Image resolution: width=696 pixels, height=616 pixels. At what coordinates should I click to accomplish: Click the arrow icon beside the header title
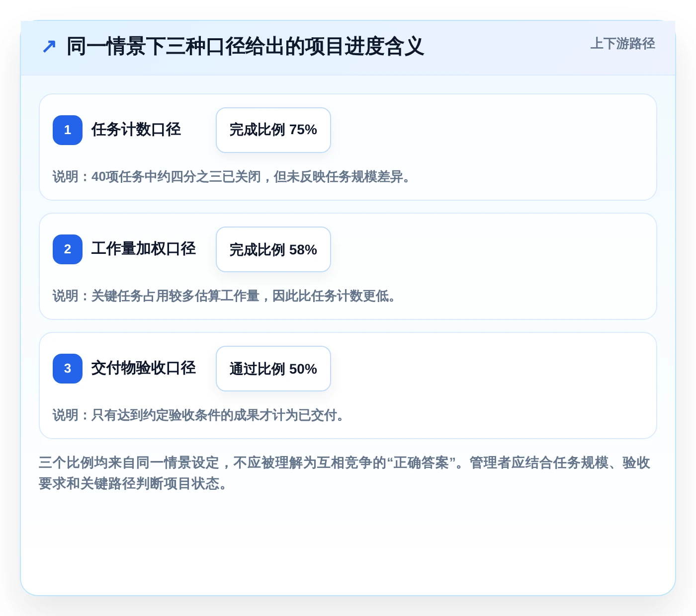(x=49, y=47)
